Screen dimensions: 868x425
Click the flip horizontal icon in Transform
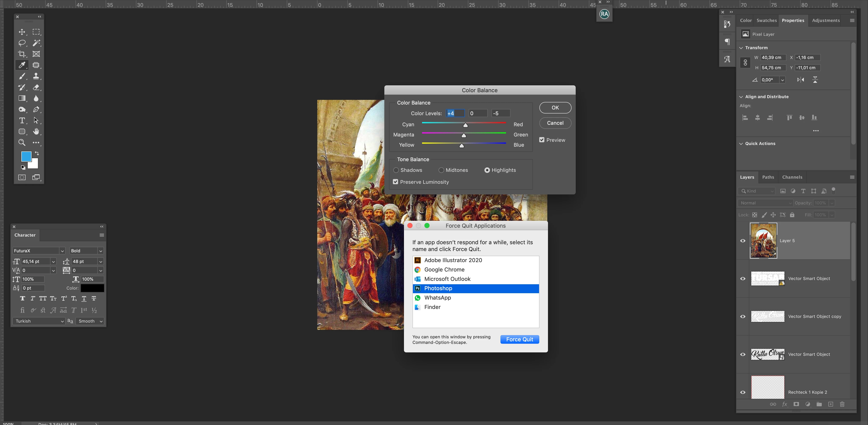point(801,80)
